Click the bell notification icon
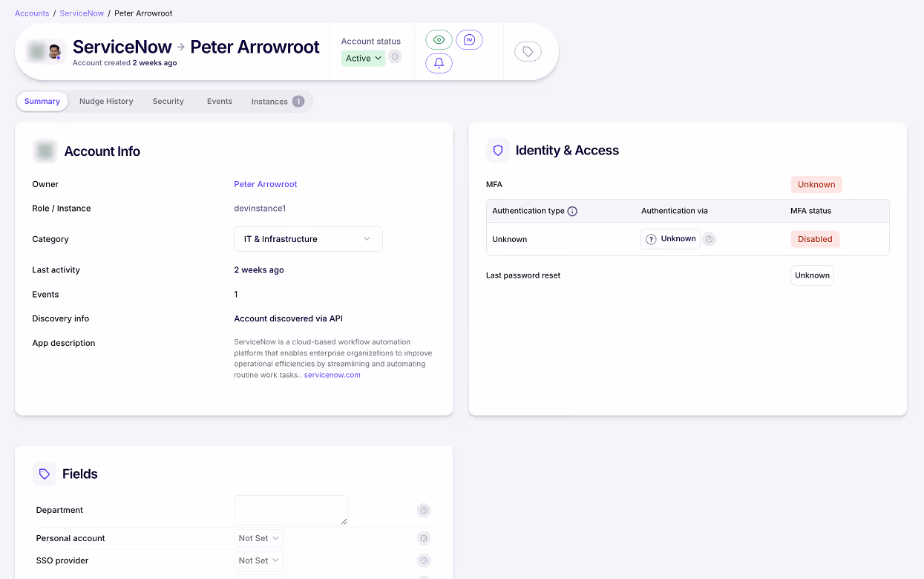 coord(439,63)
